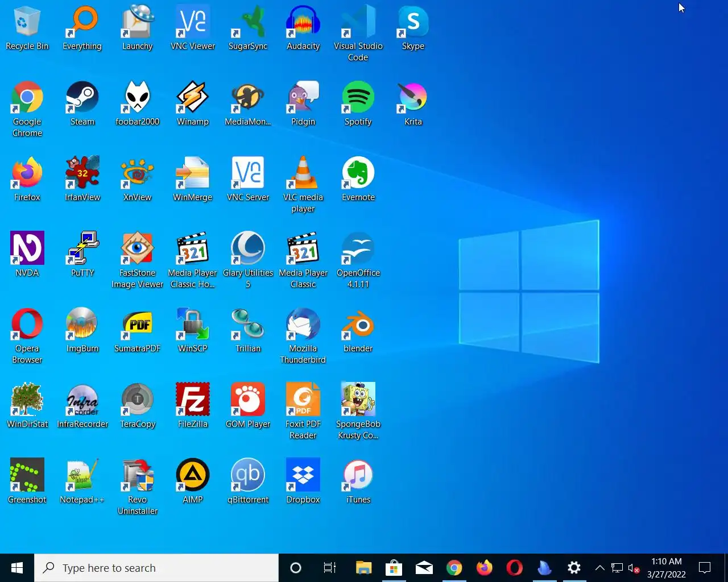The height and width of the screenshot is (582, 728).
Task: Click the Steam desktop icon
Action: click(x=82, y=104)
